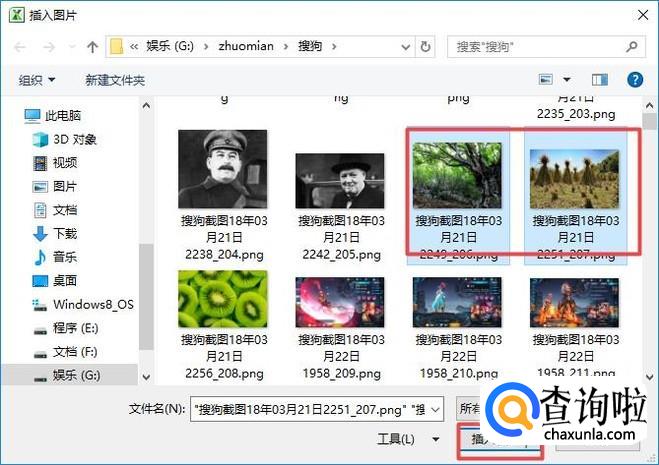This screenshot has height=465, width=659.
Task: Expand chevron after zhuomian breadcrumb
Action: (286, 46)
